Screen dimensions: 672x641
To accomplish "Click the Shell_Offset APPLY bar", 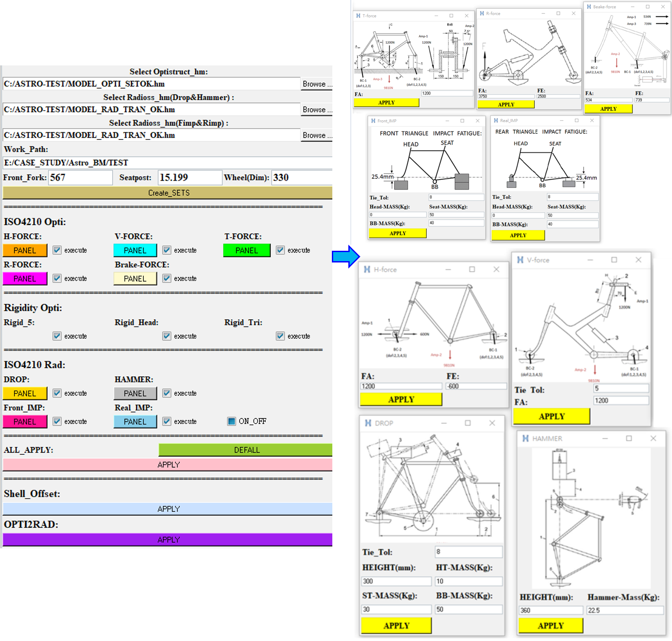I will pos(168,509).
